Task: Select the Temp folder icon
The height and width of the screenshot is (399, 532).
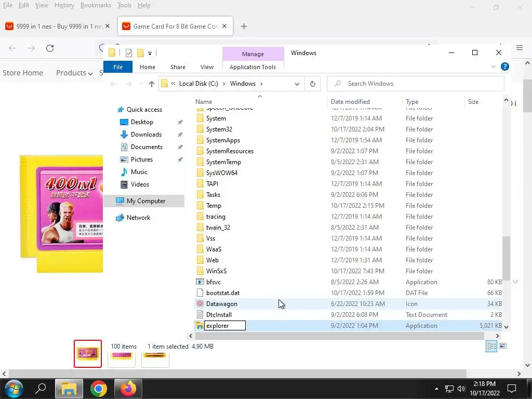Action: coord(200,206)
